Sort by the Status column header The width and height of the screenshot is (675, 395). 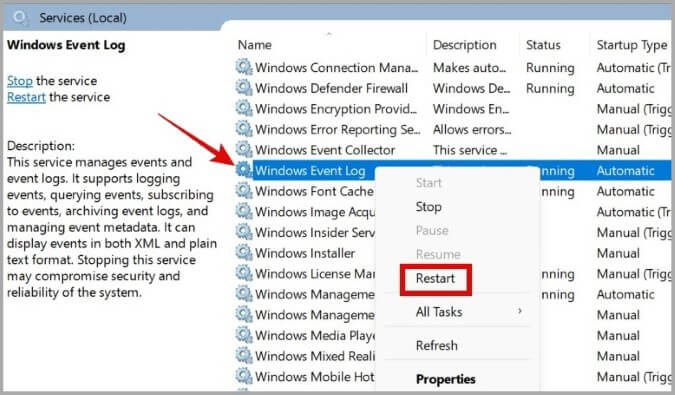543,45
